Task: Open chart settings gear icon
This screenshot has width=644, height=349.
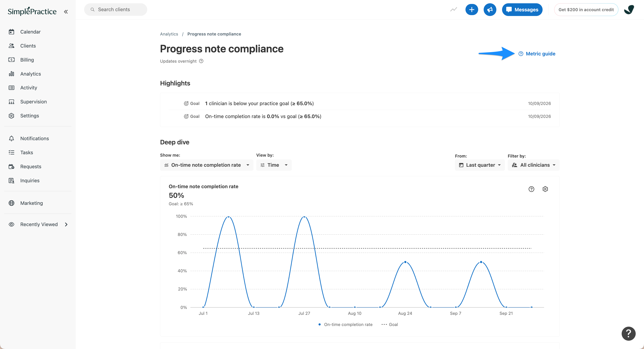Action: click(x=545, y=189)
